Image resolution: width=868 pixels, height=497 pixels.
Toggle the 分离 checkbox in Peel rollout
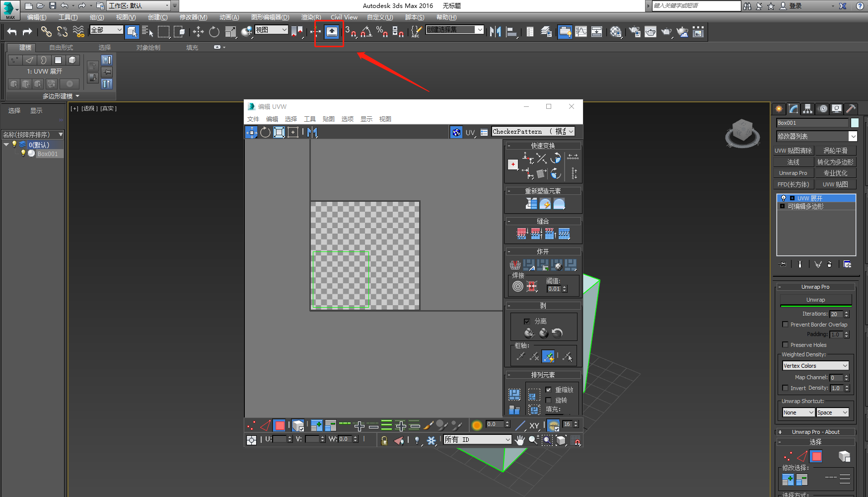[x=527, y=321]
